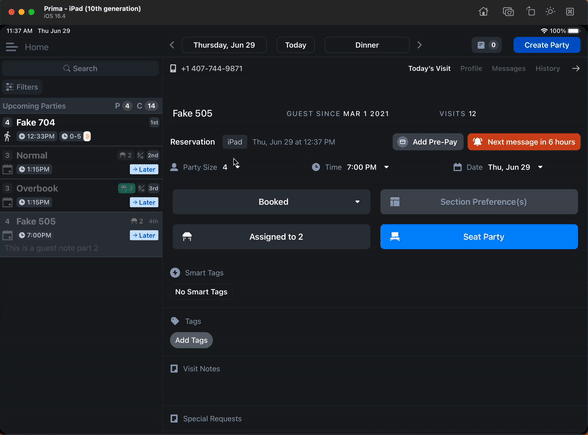
Task: Click the Special Requests icon
Action: pos(174,418)
